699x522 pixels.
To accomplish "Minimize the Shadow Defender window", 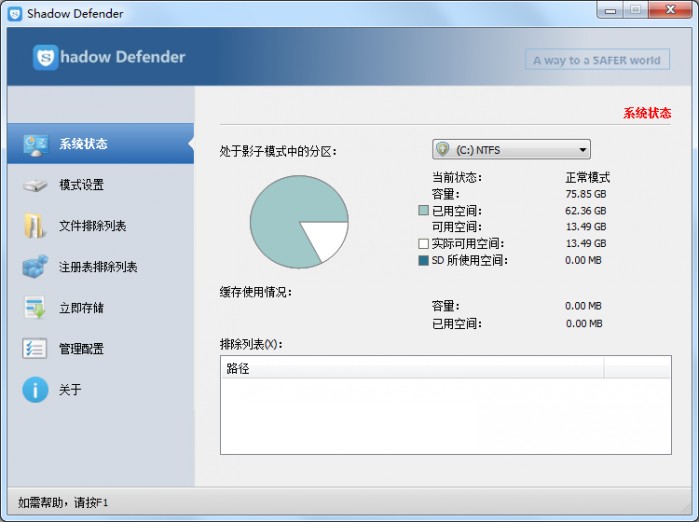I will [610, 10].
